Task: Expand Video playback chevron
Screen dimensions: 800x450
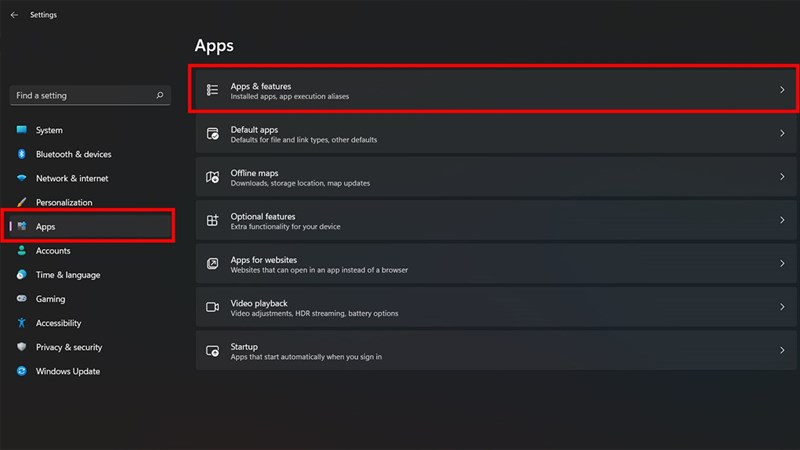Action: (782, 307)
